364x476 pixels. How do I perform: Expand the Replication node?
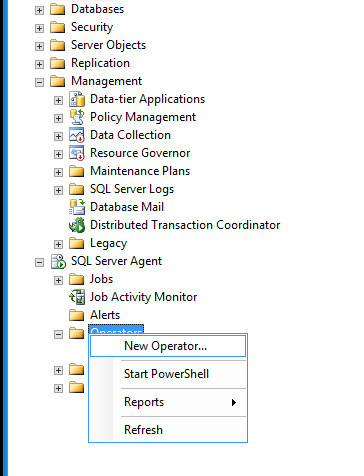pos(39,64)
